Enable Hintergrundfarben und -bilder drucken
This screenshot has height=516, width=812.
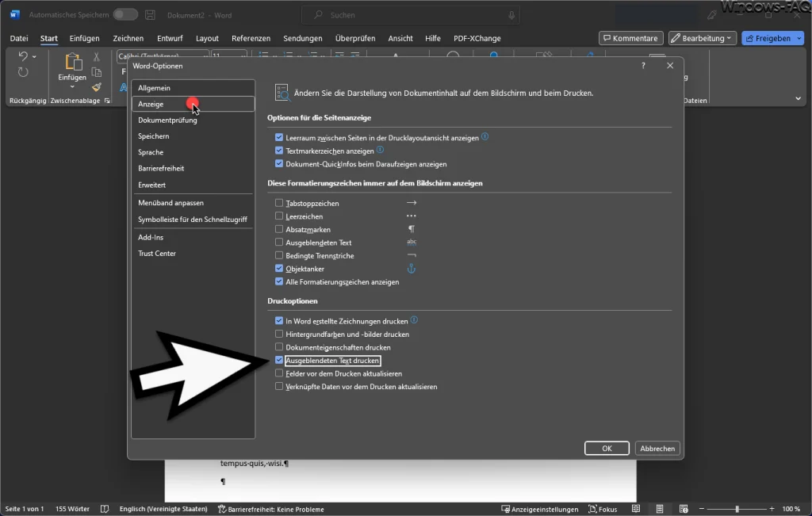(279, 334)
